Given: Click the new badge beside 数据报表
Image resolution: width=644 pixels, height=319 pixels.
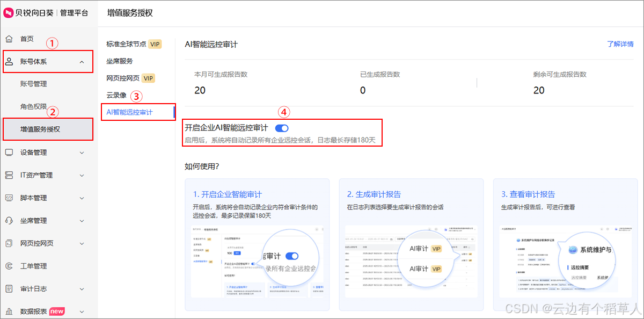Looking at the screenshot, I should (x=57, y=311).
